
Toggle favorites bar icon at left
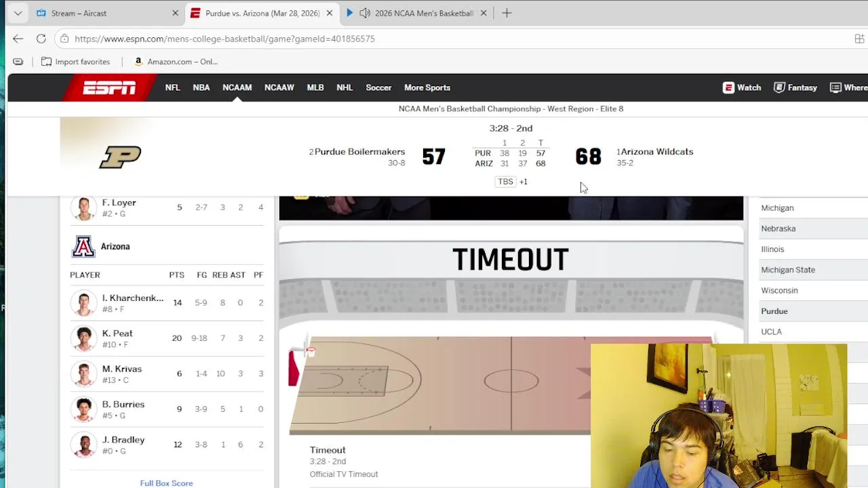18,62
